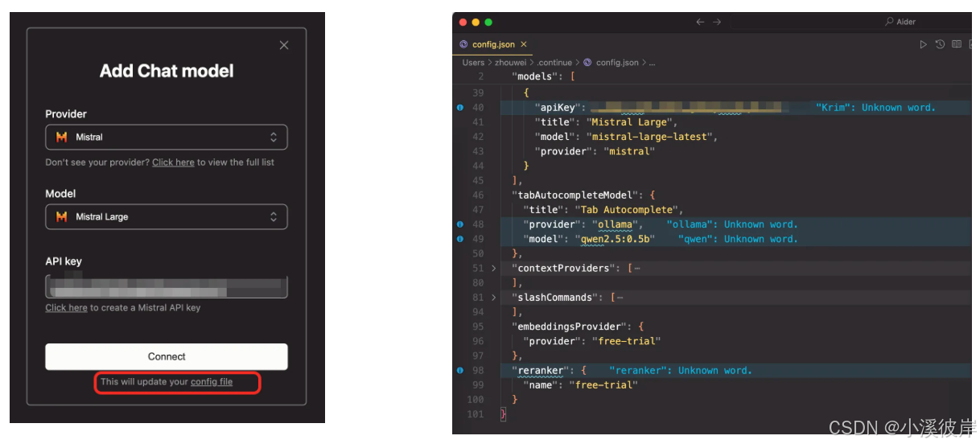This screenshot has width=980, height=444.
Task: Select the config.json editor tab
Action: 492,45
